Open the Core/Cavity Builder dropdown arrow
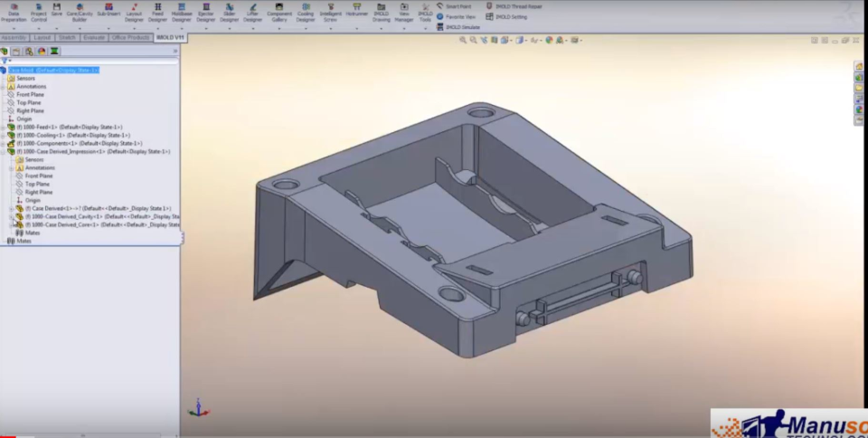Image resolution: width=868 pixels, height=438 pixels. 80,28
